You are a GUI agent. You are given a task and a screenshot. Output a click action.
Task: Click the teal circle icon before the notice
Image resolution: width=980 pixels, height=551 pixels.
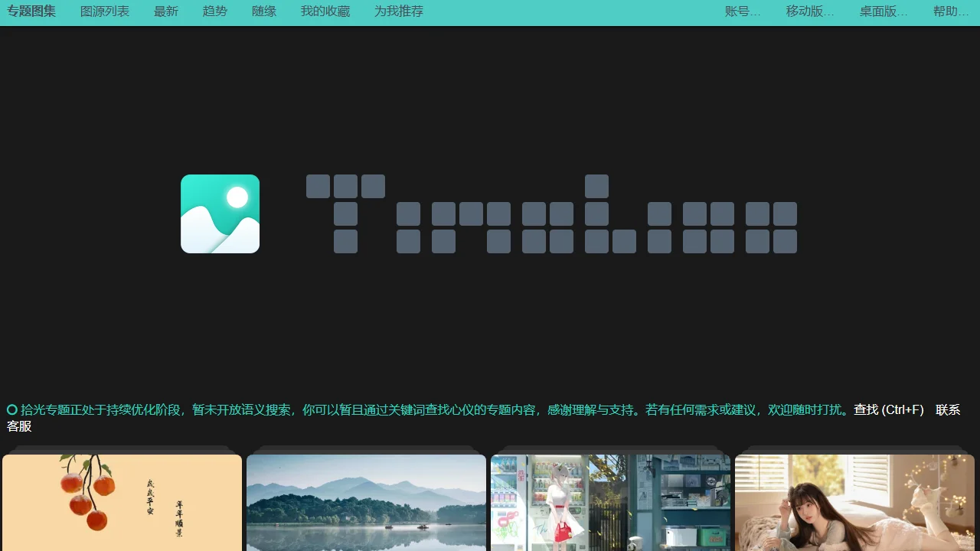click(x=12, y=409)
